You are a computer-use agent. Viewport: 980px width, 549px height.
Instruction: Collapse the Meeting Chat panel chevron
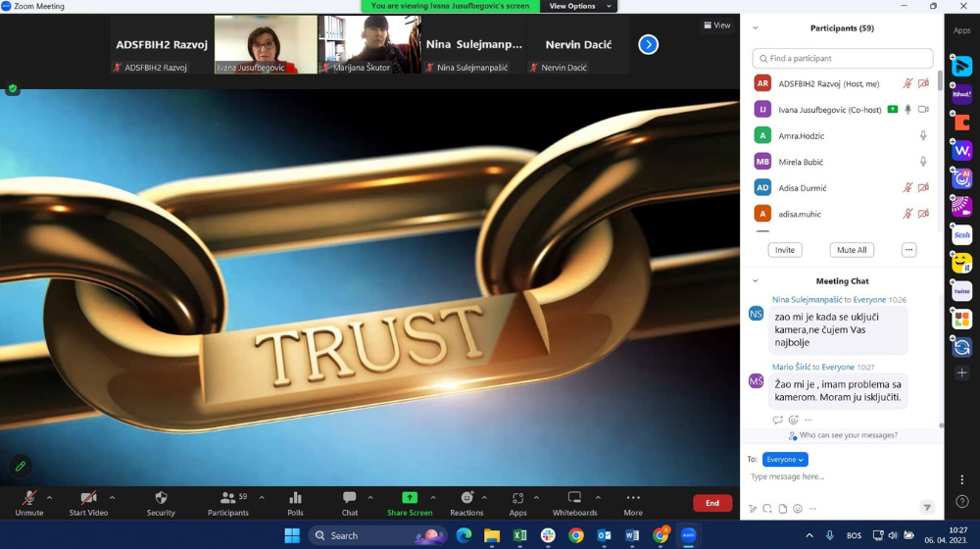coord(755,281)
